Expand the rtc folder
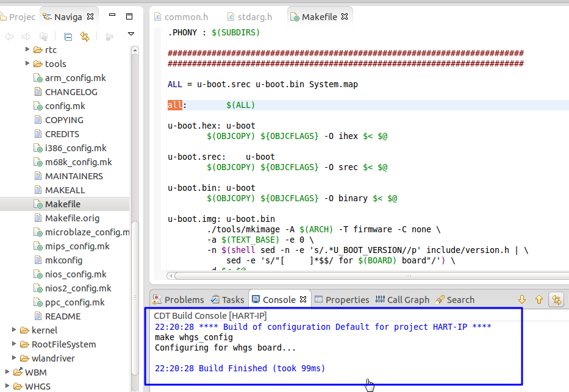The height and width of the screenshot is (392, 569). pyautogui.click(x=27, y=49)
